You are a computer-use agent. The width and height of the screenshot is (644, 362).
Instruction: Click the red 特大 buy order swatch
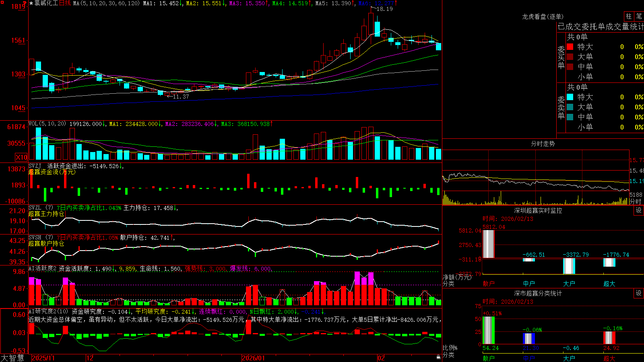pos(570,47)
